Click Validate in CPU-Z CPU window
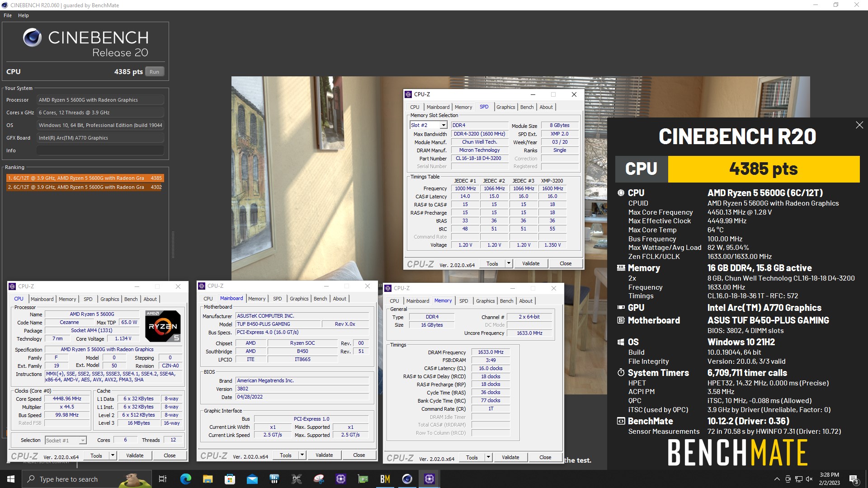Viewport: 868px width, 488px height. [x=135, y=455]
